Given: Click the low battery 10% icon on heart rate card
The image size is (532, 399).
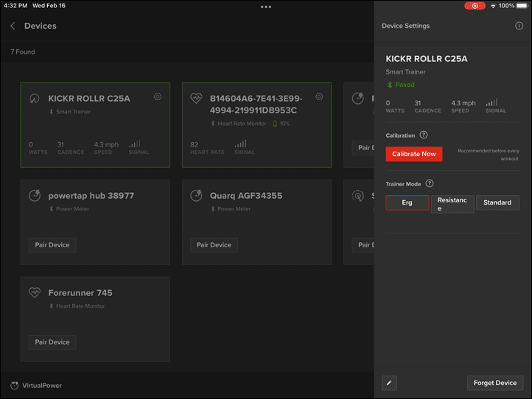Looking at the screenshot, I should tap(275, 124).
